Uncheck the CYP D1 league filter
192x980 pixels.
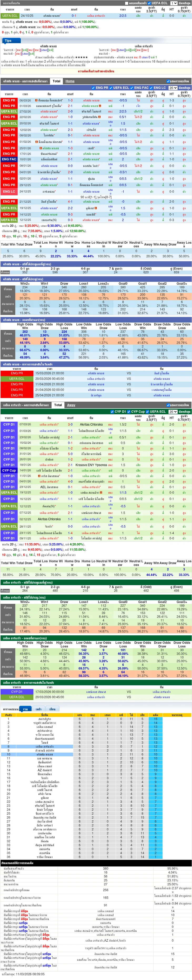[x=112, y=412]
